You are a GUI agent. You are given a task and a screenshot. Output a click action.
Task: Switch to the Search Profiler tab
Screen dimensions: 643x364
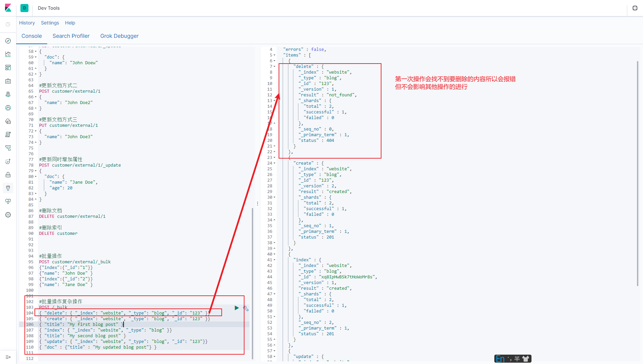(71, 36)
